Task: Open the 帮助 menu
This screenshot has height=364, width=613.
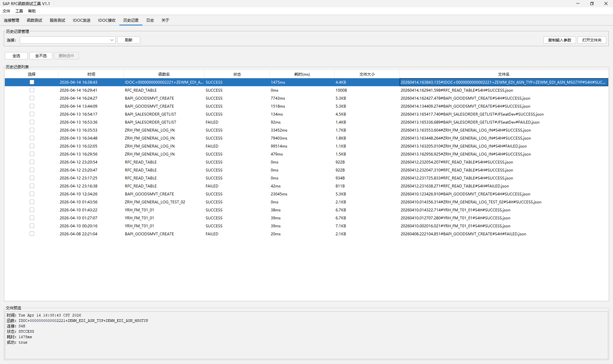Action: pyautogui.click(x=32, y=11)
